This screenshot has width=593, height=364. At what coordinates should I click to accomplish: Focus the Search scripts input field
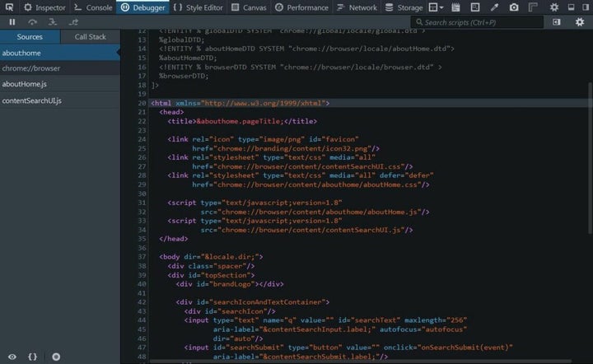click(x=478, y=22)
